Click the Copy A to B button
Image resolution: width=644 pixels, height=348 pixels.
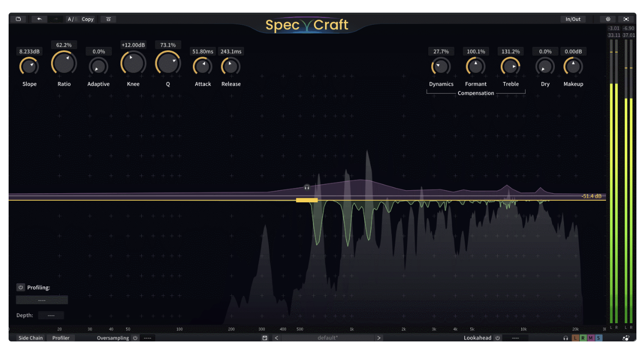(x=88, y=19)
